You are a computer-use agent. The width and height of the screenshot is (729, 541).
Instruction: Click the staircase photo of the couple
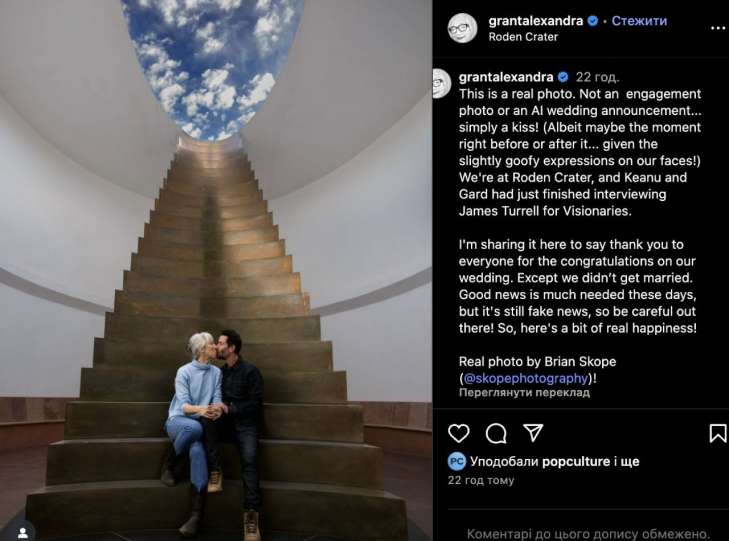pos(216,270)
